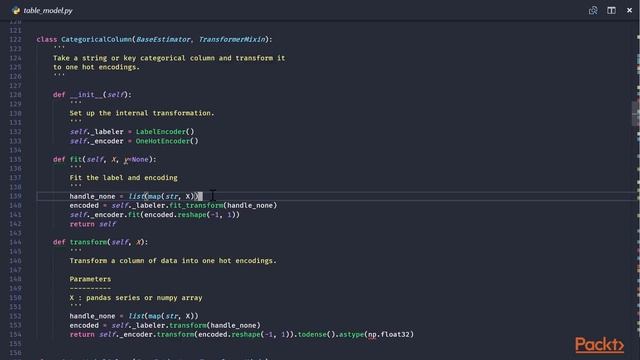Click encoded.reshape on line 141
640x360 pixels.
(175, 215)
